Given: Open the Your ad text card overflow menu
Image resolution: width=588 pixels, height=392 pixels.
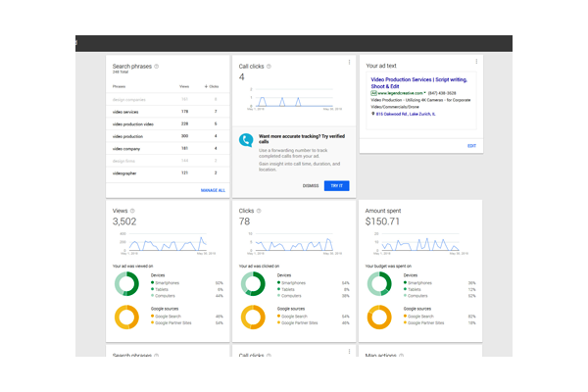Looking at the screenshot, I should (474, 63).
